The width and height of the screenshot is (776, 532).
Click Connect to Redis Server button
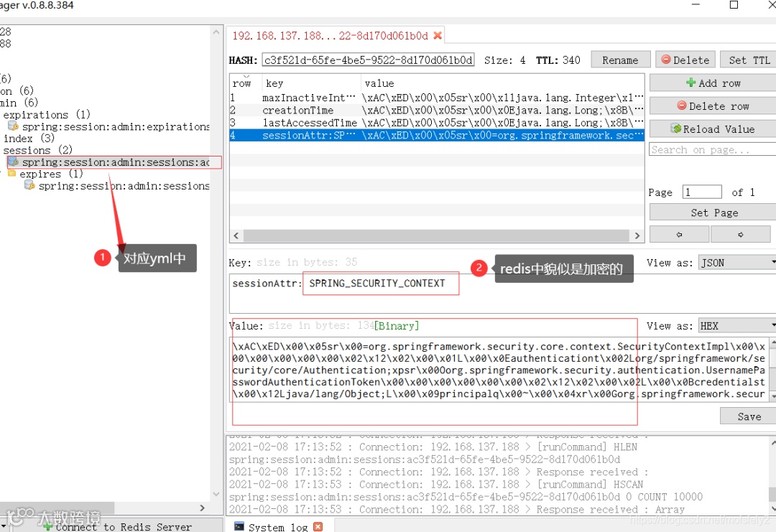coord(118,527)
